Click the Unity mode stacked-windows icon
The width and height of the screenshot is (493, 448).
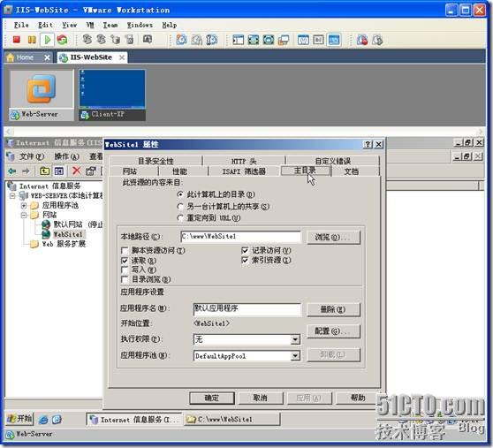[x=284, y=40]
